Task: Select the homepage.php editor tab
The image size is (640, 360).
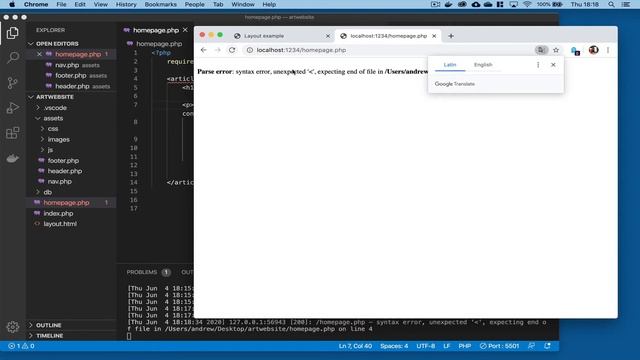Action: point(155,30)
